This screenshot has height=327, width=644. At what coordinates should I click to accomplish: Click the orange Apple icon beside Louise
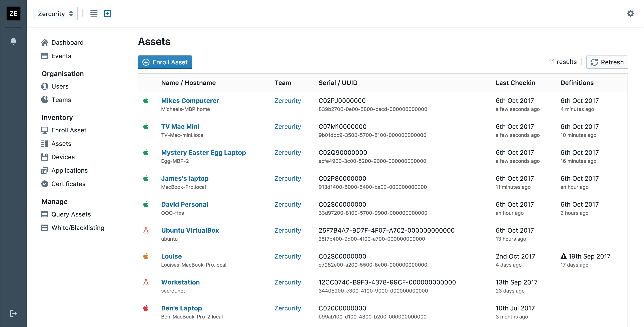[x=146, y=256]
